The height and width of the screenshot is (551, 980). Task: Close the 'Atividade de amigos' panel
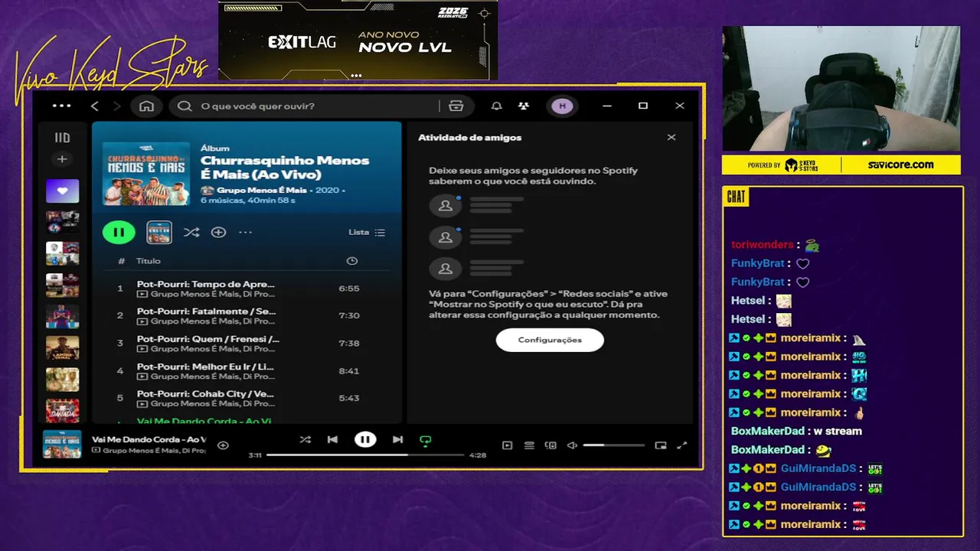pyautogui.click(x=671, y=138)
